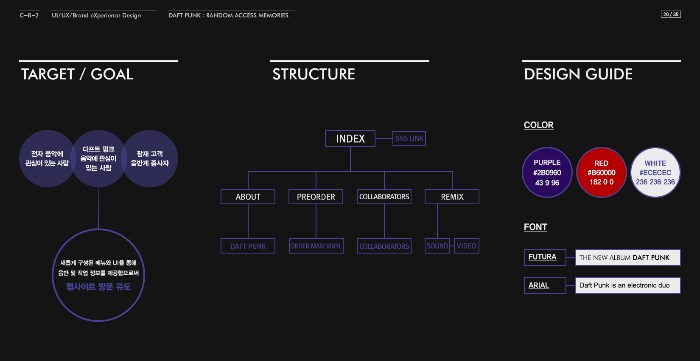The height and width of the screenshot is (361, 700).
Task: Click the DESIGN GUIDE heading
Action: tap(578, 74)
